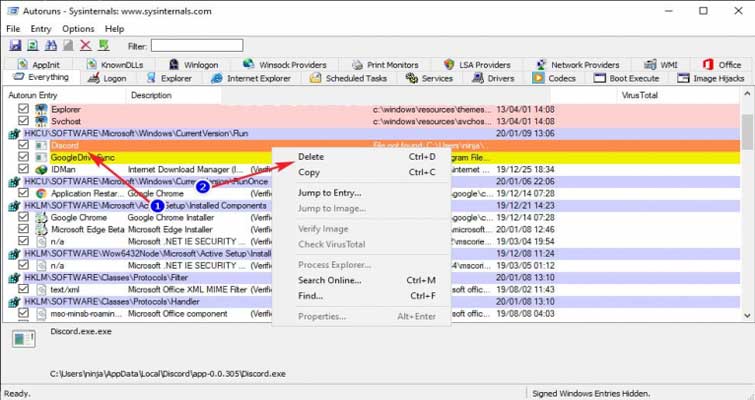The image size is (755, 400).
Task: Click the text/xml entry file icon
Action: (41, 290)
